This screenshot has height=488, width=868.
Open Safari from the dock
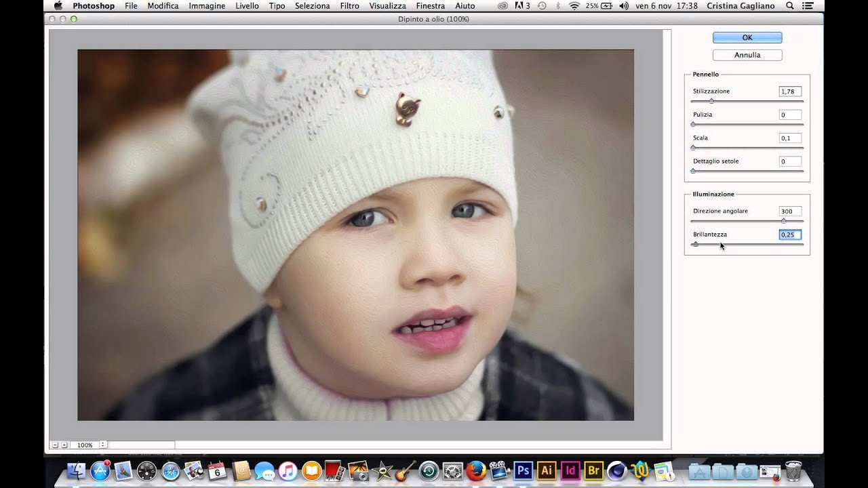(x=170, y=470)
